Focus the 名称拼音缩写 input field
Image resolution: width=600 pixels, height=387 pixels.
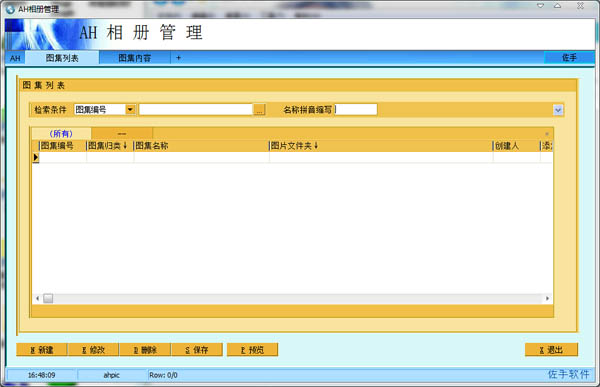356,109
